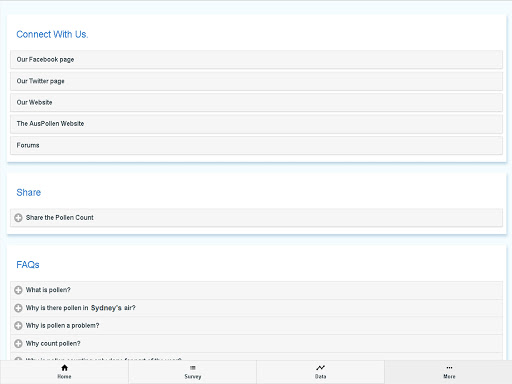The width and height of the screenshot is (512, 384).
Task: Expand Why is pollen a problem? entry
Action: click(x=256, y=325)
